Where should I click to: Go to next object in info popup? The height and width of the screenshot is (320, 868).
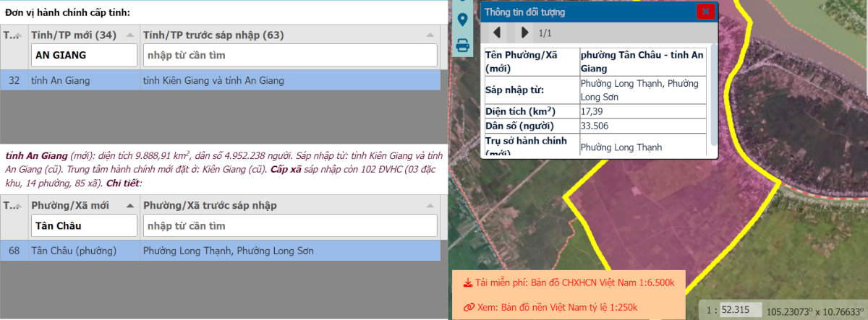click(x=525, y=33)
